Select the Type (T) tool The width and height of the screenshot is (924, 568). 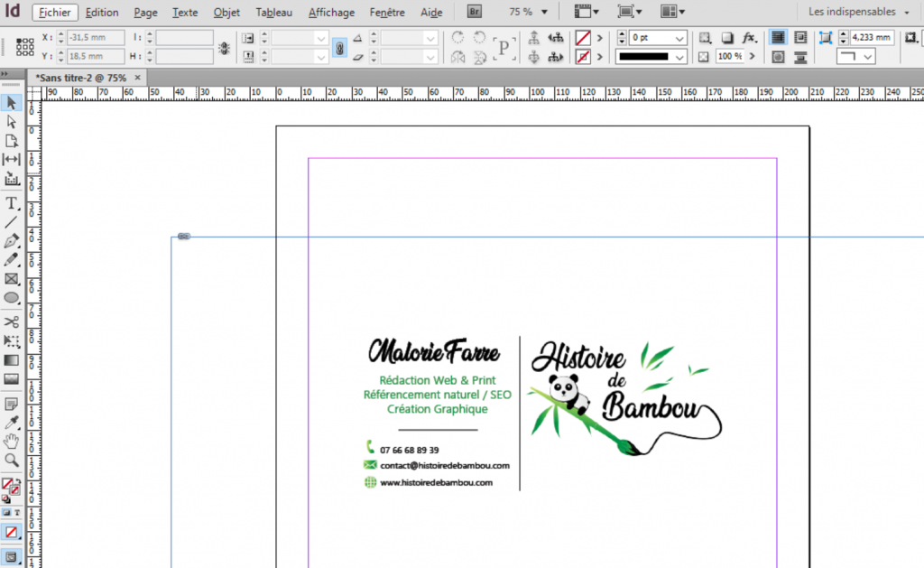pyautogui.click(x=11, y=203)
